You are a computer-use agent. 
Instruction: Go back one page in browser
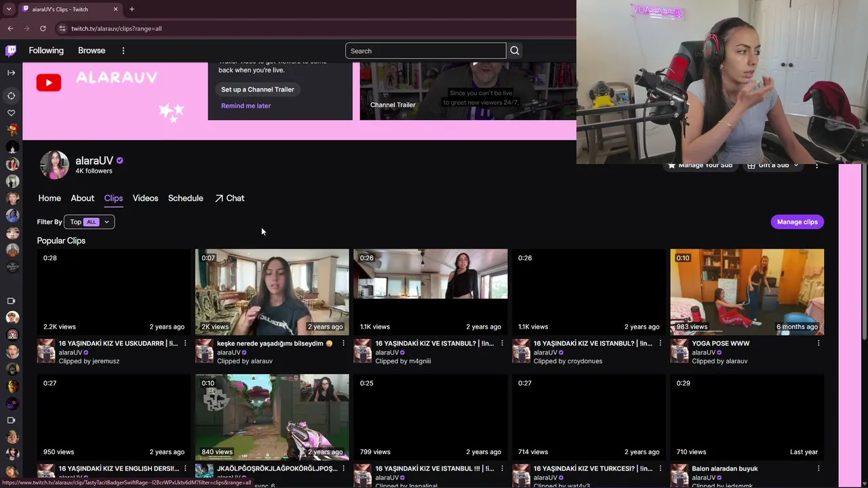10,28
